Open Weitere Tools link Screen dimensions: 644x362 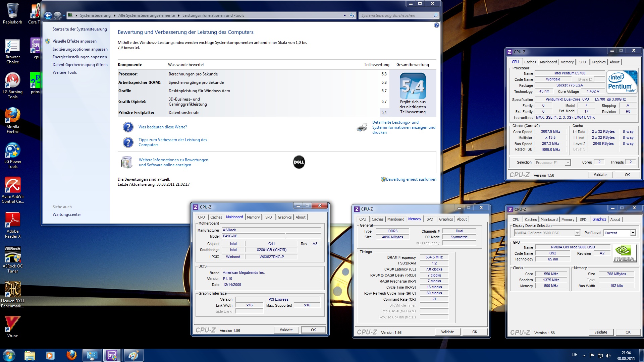(65, 72)
